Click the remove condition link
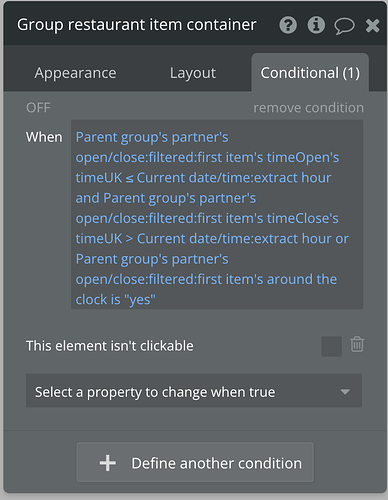 click(308, 108)
